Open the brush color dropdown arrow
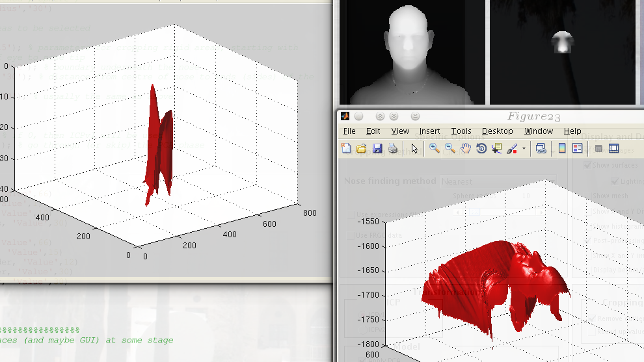 524,149
